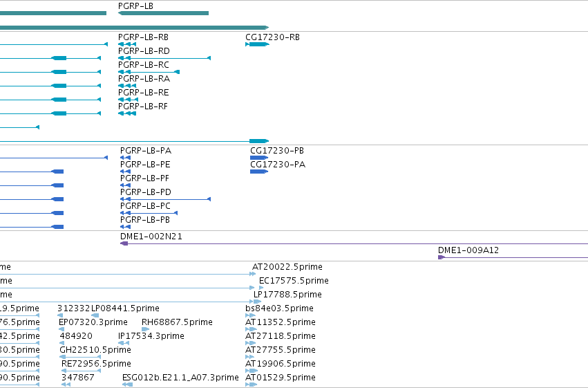The image size is (588, 388).
Task: Select the IP17534.3prime EST label
Action: [x=151, y=336]
